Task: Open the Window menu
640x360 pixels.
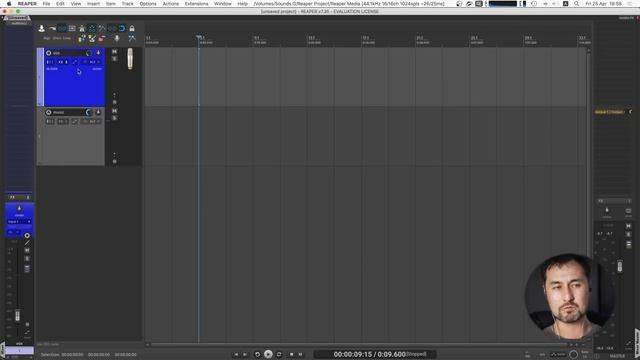Action: 223,4
